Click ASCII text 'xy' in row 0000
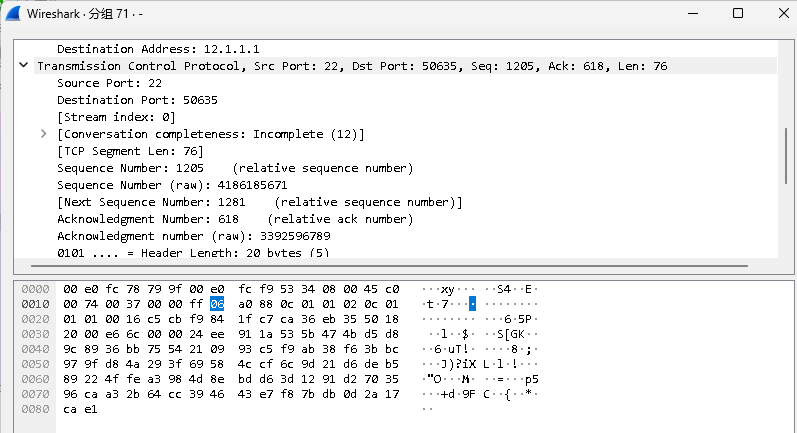The width and height of the screenshot is (797, 433). 447,289
